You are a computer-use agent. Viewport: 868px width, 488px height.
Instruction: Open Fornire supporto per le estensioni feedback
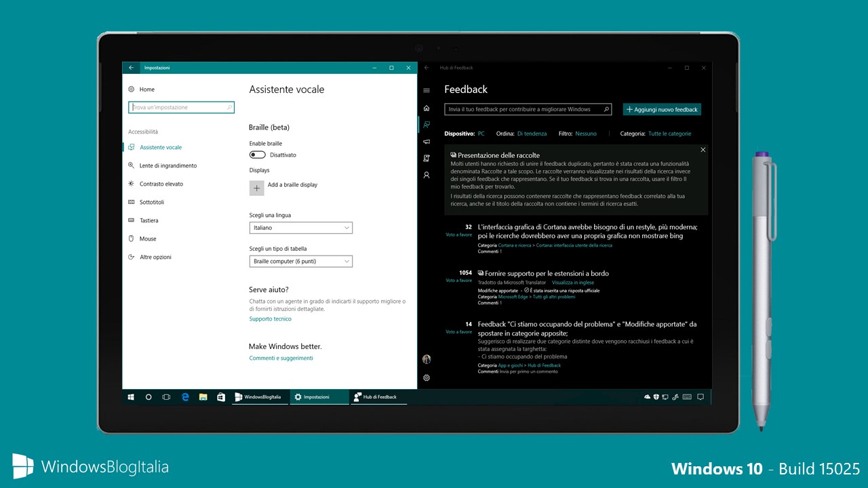coord(547,274)
